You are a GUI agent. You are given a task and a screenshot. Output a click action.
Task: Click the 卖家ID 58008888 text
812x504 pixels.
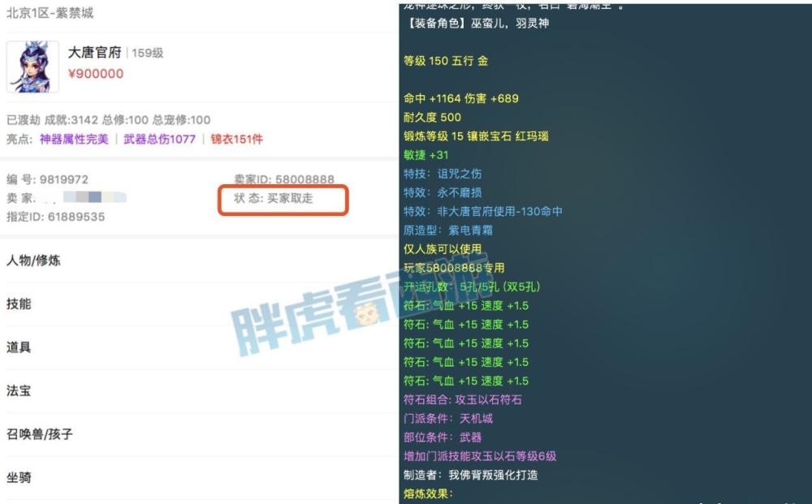click(283, 179)
